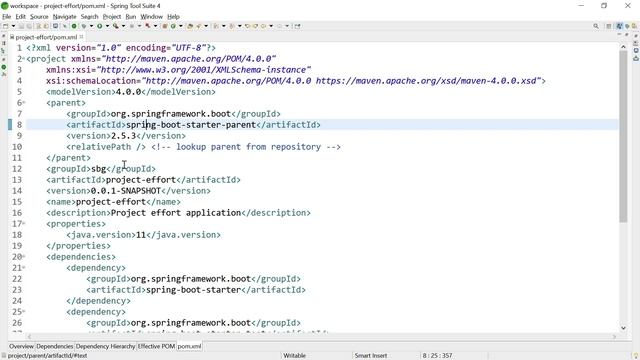
Task: Open the Source menu
Action: [39, 17]
